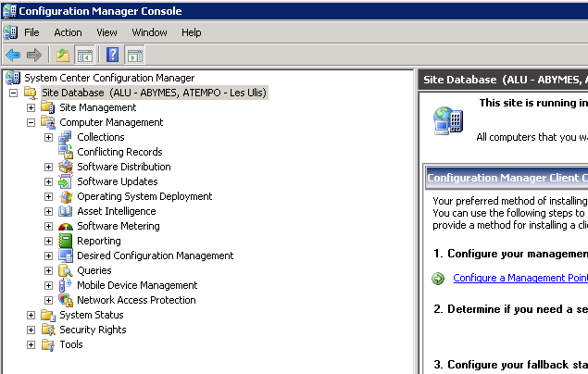588x374 pixels.
Task: Click the Collections node icon
Action: click(65, 137)
